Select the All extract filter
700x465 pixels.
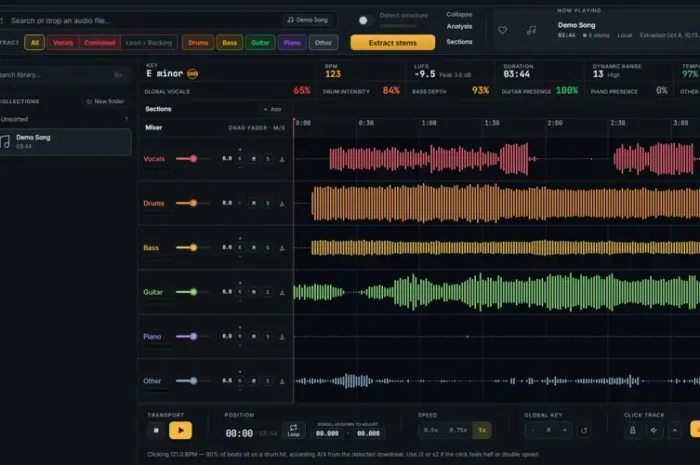point(35,43)
